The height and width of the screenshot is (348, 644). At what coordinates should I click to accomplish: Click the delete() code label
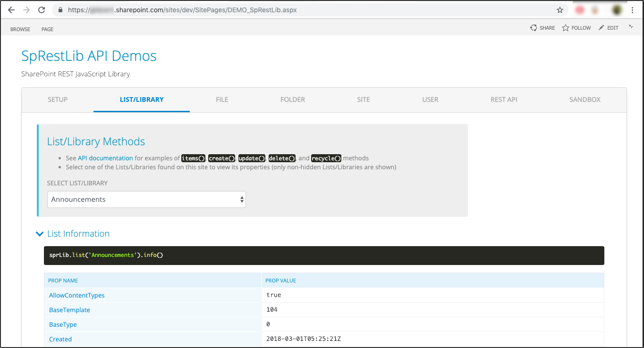(282, 158)
